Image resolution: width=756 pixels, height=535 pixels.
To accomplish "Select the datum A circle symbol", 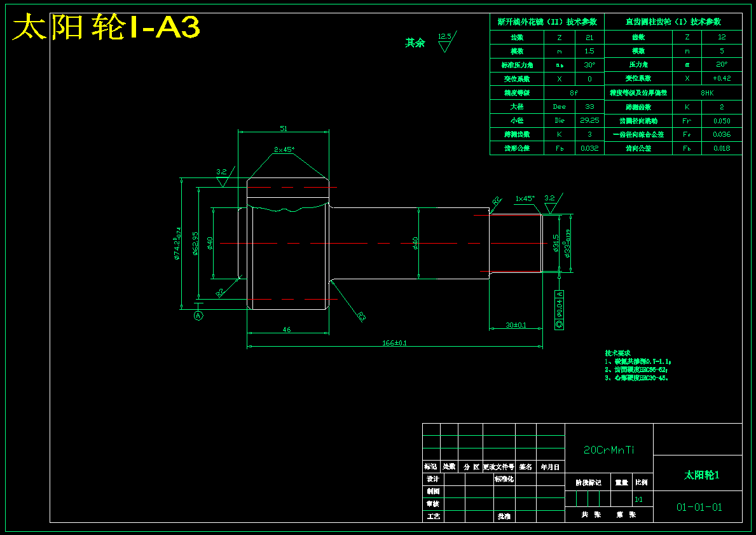I will (198, 316).
